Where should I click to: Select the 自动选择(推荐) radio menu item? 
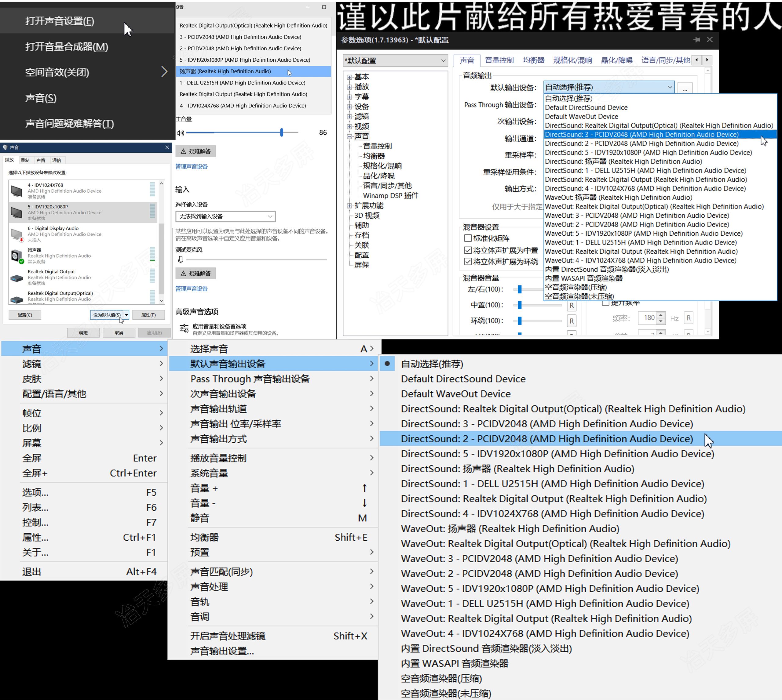pos(581,364)
